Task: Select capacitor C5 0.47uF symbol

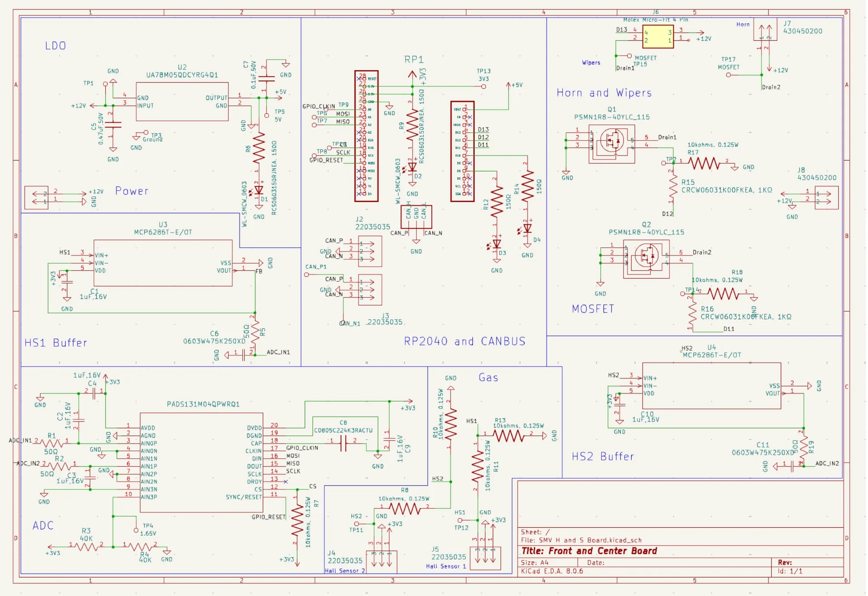Action: click(113, 125)
